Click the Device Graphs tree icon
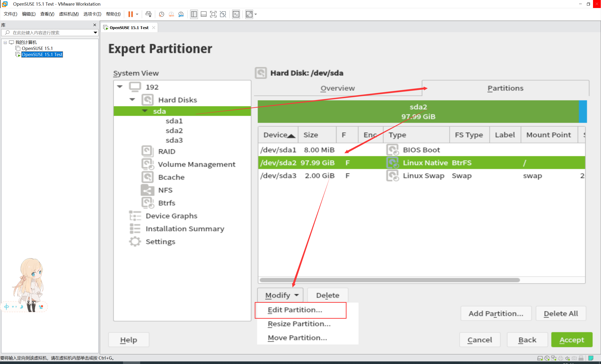This screenshot has width=601, height=364. [x=135, y=216]
